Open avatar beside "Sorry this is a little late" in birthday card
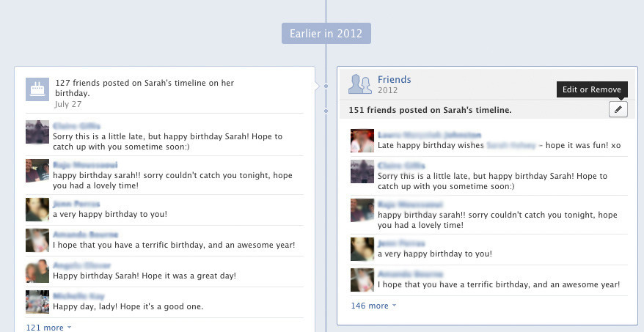The image size is (644, 332). pyautogui.click(x=37, y=132)
